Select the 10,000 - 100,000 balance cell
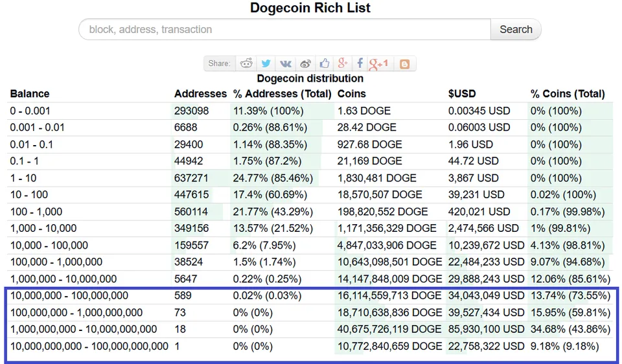Screen dimensions: 622x364 pos(49,245)
